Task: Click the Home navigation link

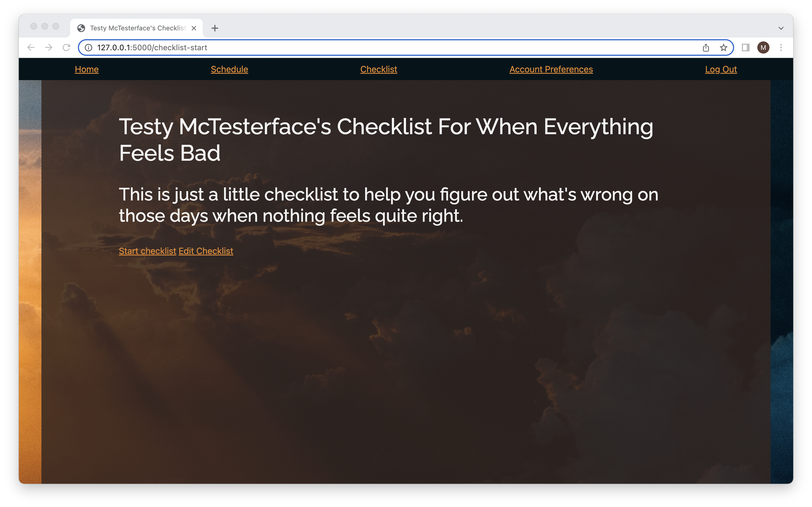Action: coord(86,69)
